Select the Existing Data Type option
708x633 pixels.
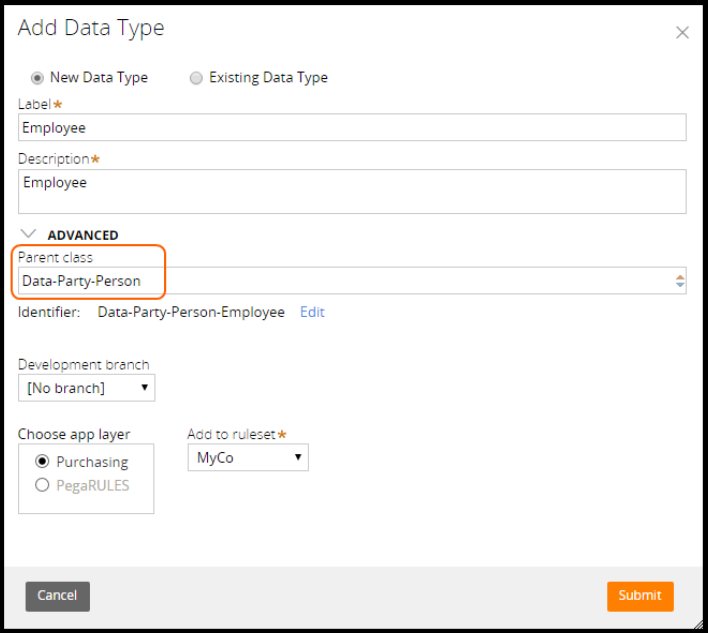[x=196, y=77]
